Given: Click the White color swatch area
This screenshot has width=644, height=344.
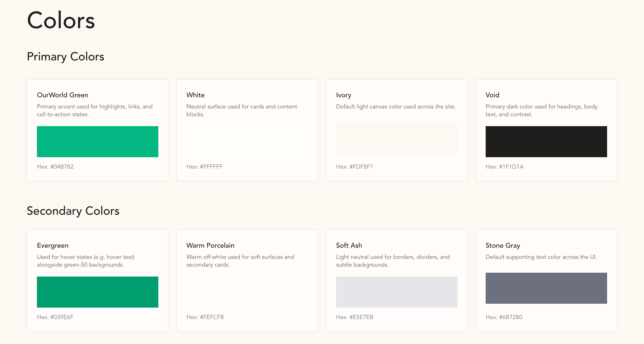Looking at the screenshot, I should coord(247,141).
